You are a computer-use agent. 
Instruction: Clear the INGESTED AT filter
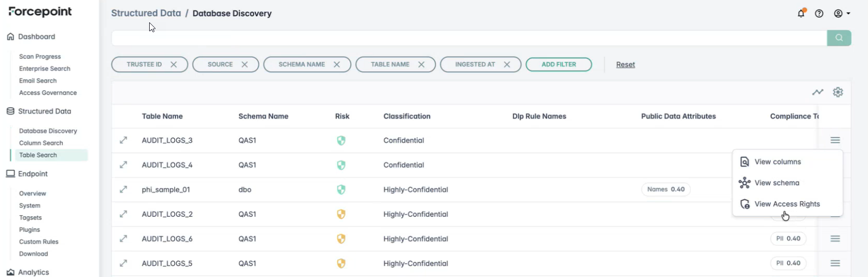507,64
